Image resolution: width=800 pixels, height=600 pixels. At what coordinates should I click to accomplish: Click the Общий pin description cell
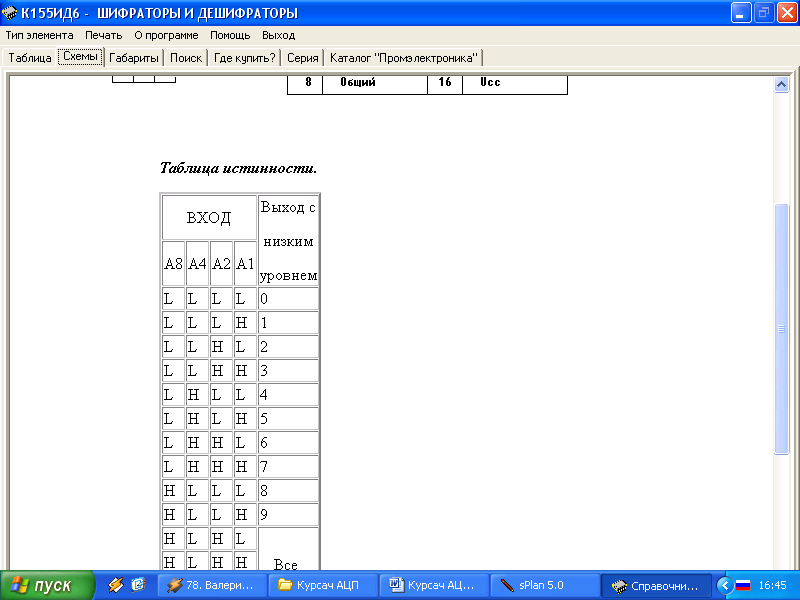(x=375, y=84)
